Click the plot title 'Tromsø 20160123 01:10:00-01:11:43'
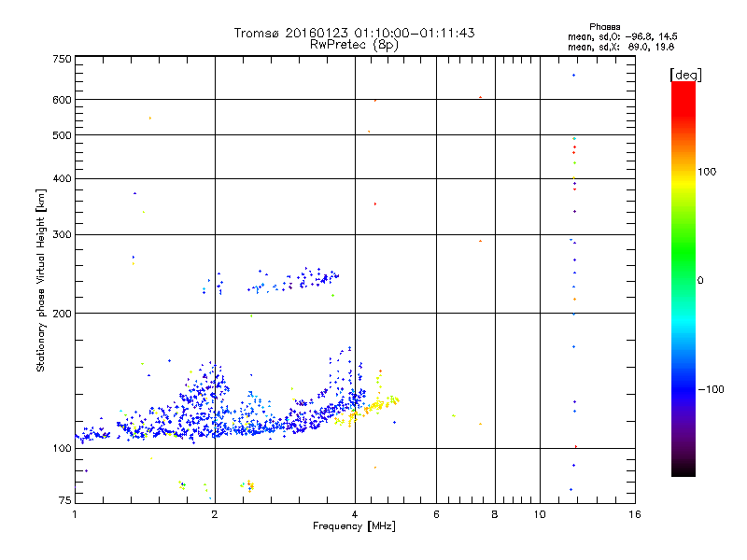 tap(354, 33)
